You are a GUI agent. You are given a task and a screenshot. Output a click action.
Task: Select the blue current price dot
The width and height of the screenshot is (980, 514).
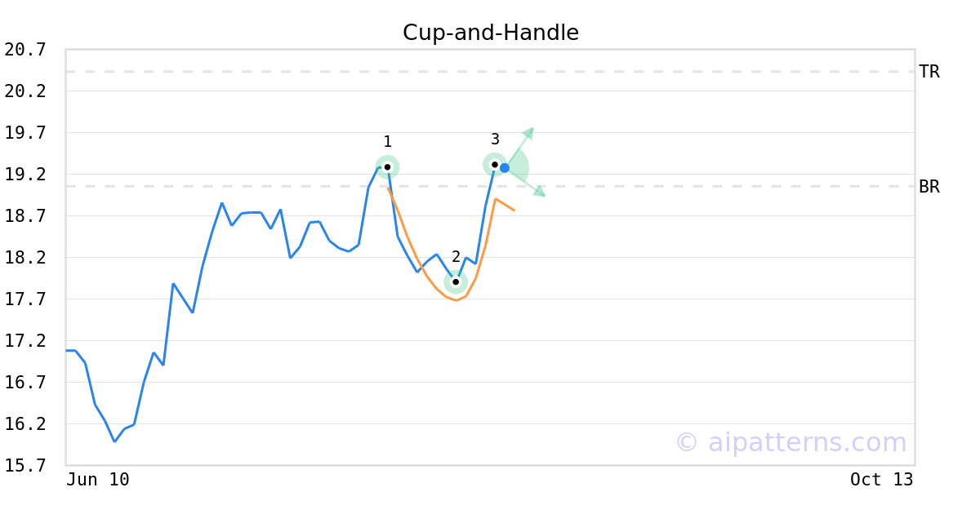(x=505, y=168)
